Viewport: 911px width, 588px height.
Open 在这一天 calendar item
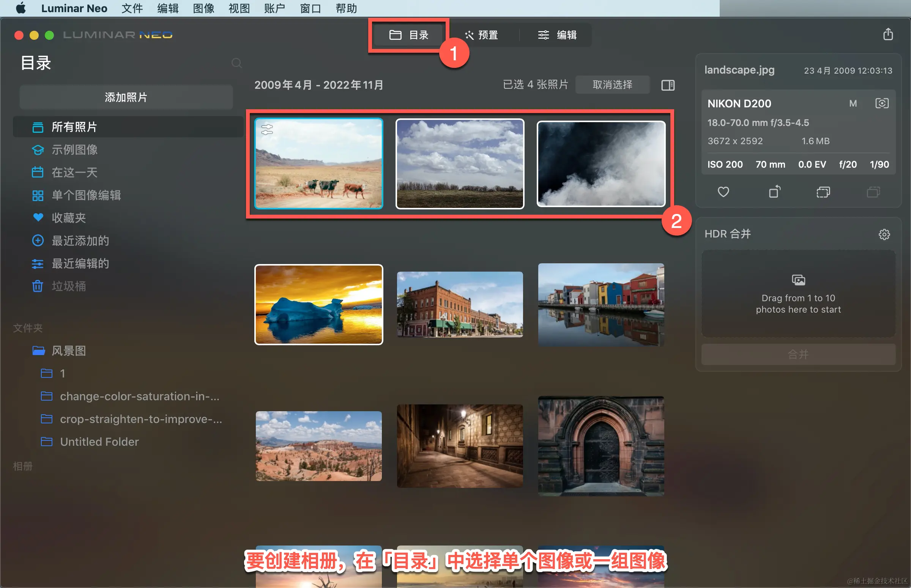click(x=74, y=172)
